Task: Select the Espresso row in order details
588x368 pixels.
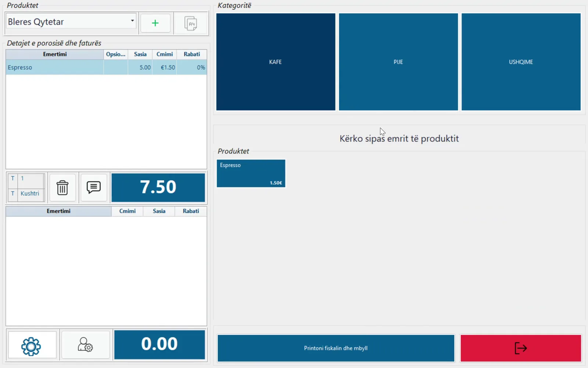Action: click(106, 67)
